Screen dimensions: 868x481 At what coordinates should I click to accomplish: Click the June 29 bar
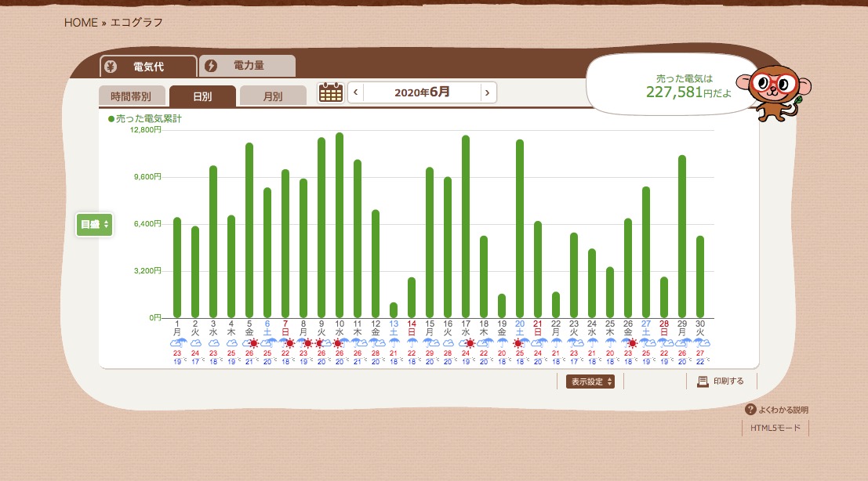click(x=682, y=237)
